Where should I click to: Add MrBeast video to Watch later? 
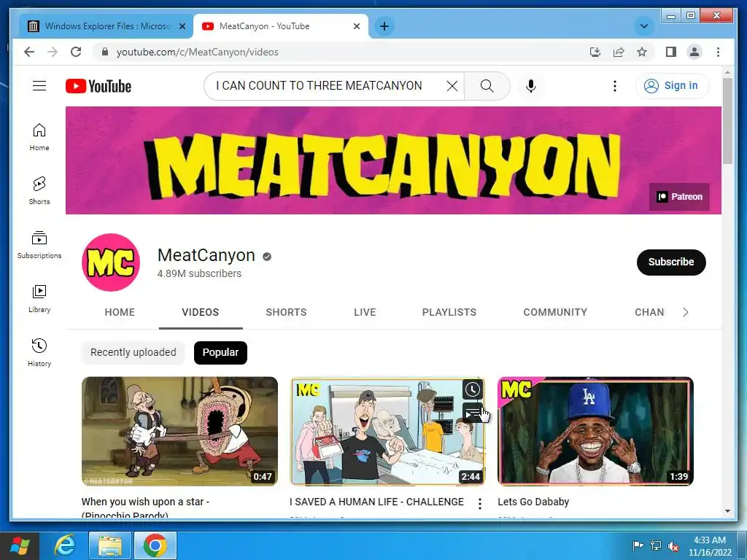pos(472,389)
